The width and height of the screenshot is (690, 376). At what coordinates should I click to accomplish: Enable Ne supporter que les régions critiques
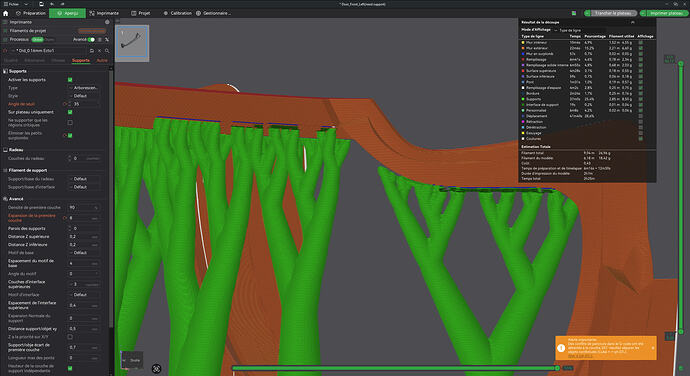tap(70, 122)
